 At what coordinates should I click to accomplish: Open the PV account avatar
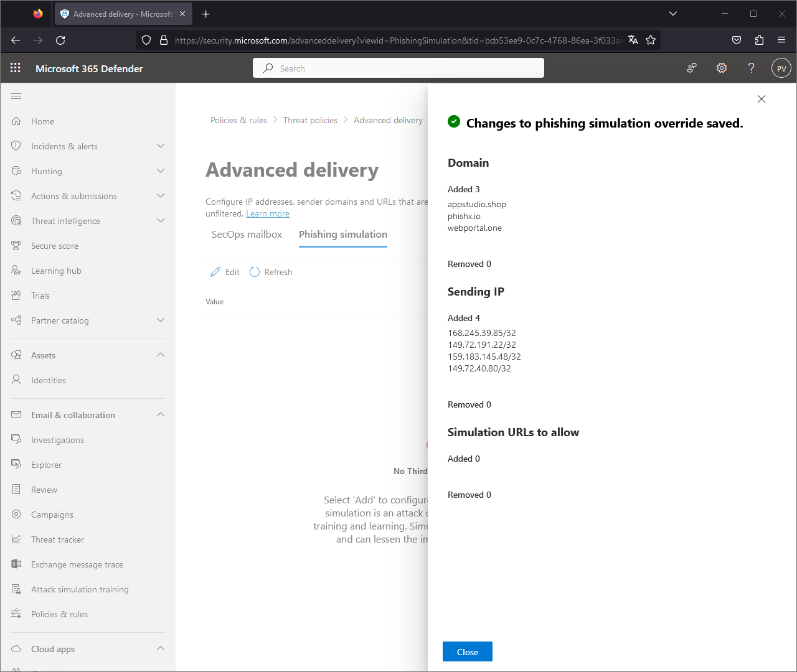pyautogui.click(x=781, y=68)
